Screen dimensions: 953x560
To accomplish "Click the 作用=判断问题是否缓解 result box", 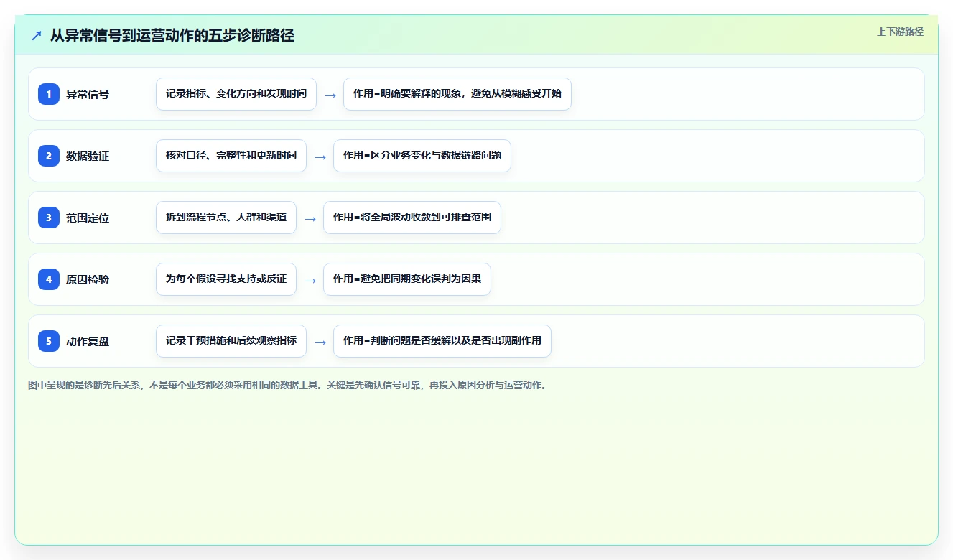I will pyautogui.click(x=442, y=341).
